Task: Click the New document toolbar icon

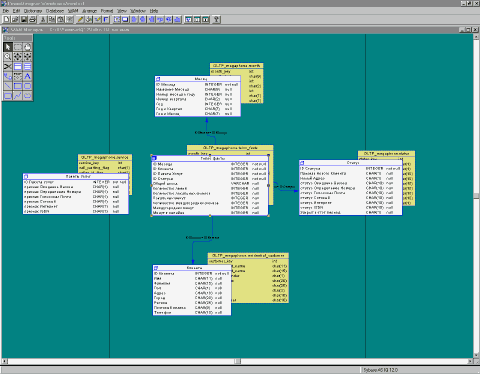Action: coord(6,20)
